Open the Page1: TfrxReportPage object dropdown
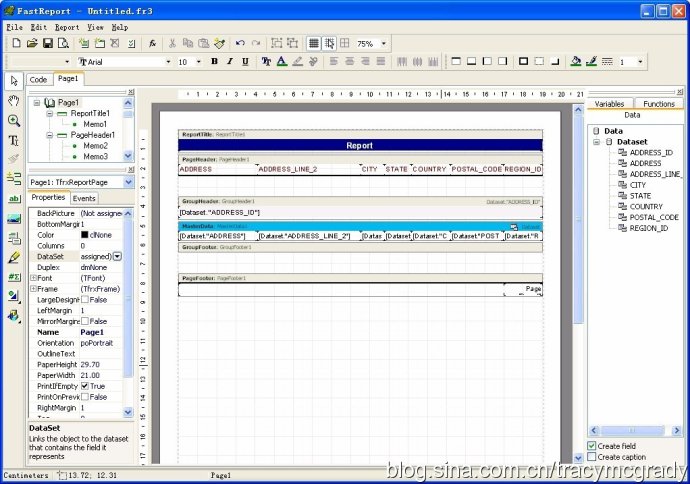Screen dimensions: 690x484 click(x=128, y=182)
